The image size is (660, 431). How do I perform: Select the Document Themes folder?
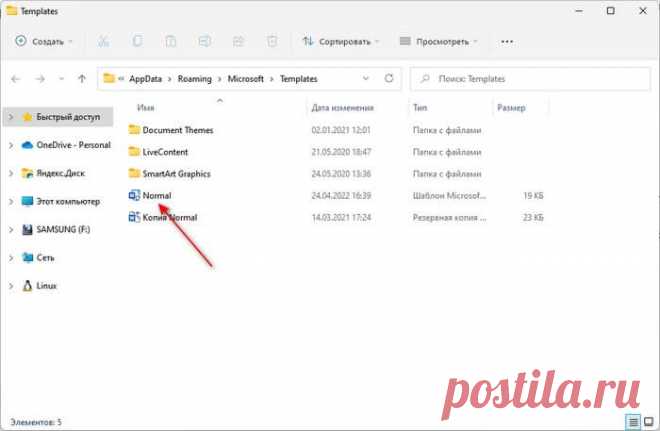(178, 130)
